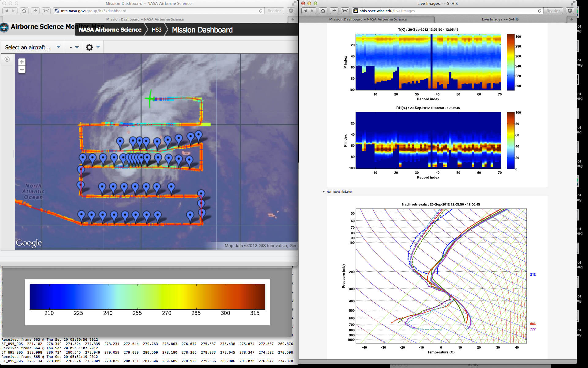Click the NASA Airborne Science breadcrumb
The image size is (588, 368).
coord(110,30)
